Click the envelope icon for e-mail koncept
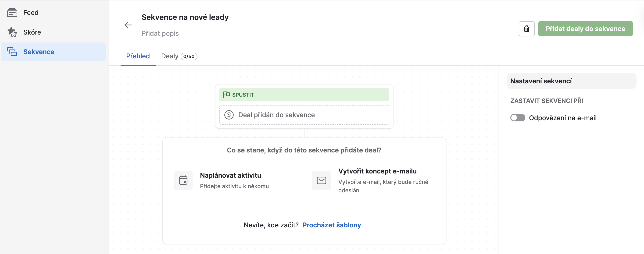Image resolution: width=644 pixels, height=254 pixels. 321,180
